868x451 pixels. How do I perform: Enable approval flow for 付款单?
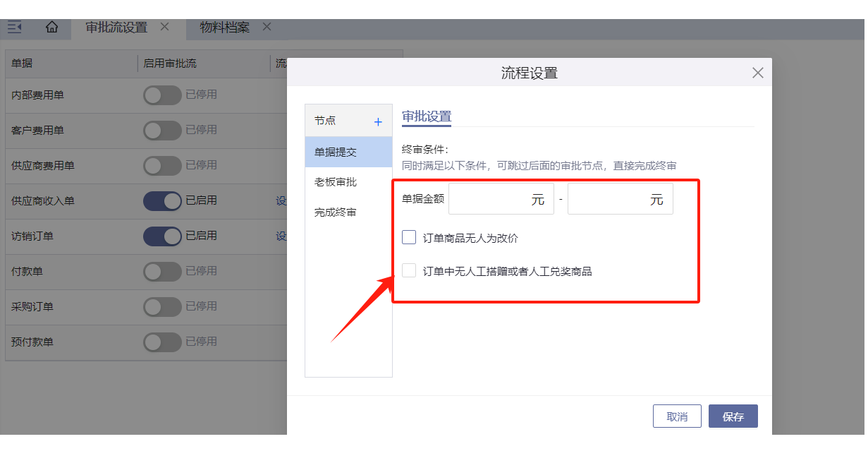pyautogui.click(x=162, y=272)
